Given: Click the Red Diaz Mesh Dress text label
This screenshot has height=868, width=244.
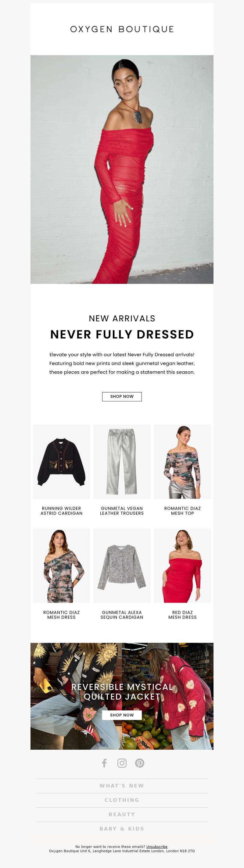Looking at the screenshot, I should (182, 615).
